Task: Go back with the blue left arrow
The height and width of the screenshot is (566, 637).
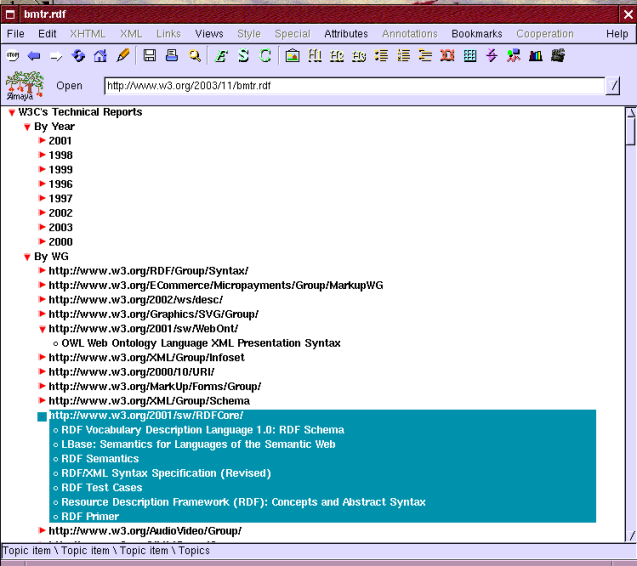Action: pyautogui.click(x=34, y=56)
